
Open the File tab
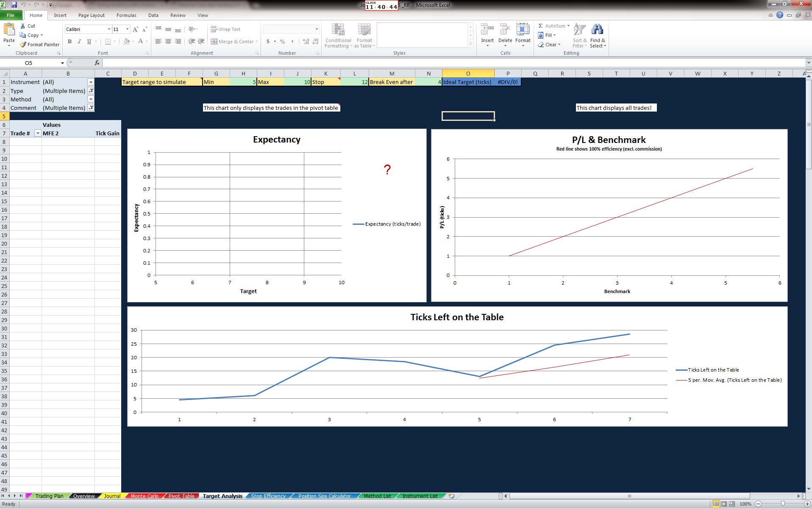(11, 15)
